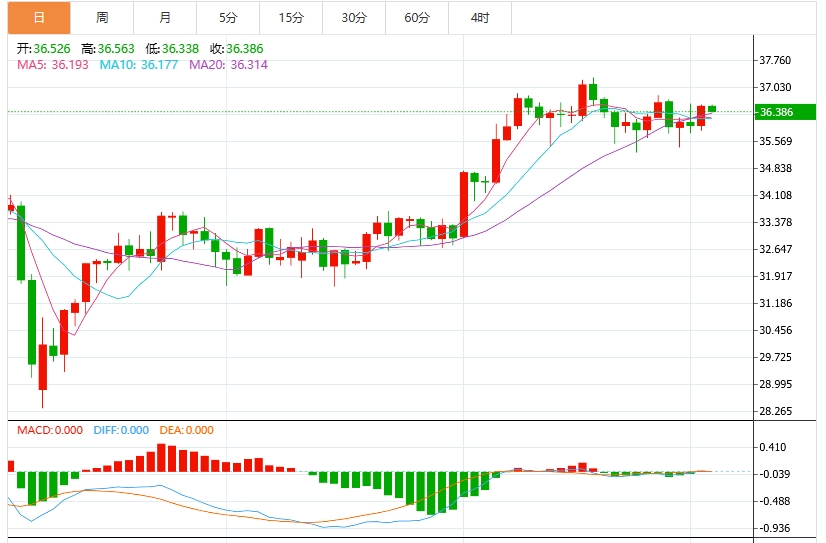Click the 28.995 price axis label

pyautogui.click(x=775, y=384)
